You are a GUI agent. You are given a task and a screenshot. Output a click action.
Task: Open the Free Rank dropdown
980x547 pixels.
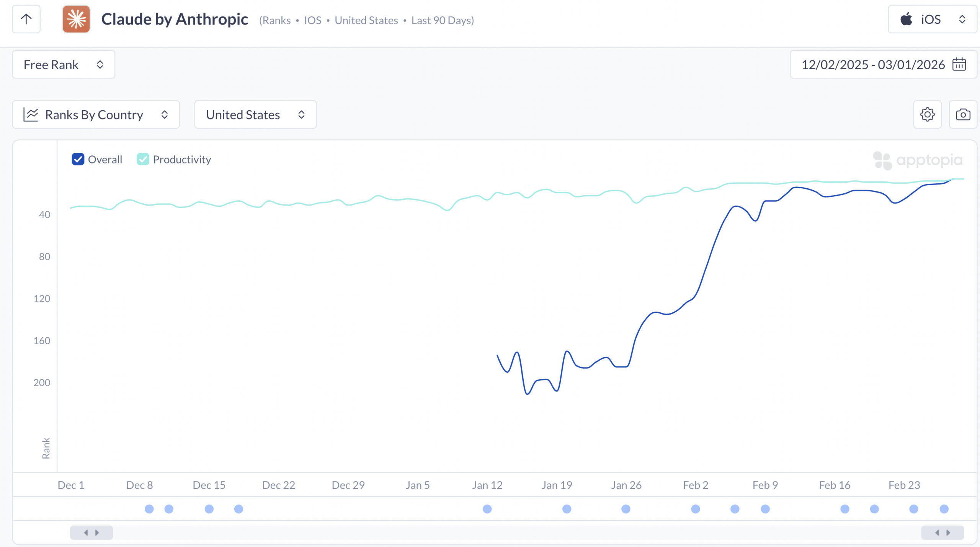point(64,64)
